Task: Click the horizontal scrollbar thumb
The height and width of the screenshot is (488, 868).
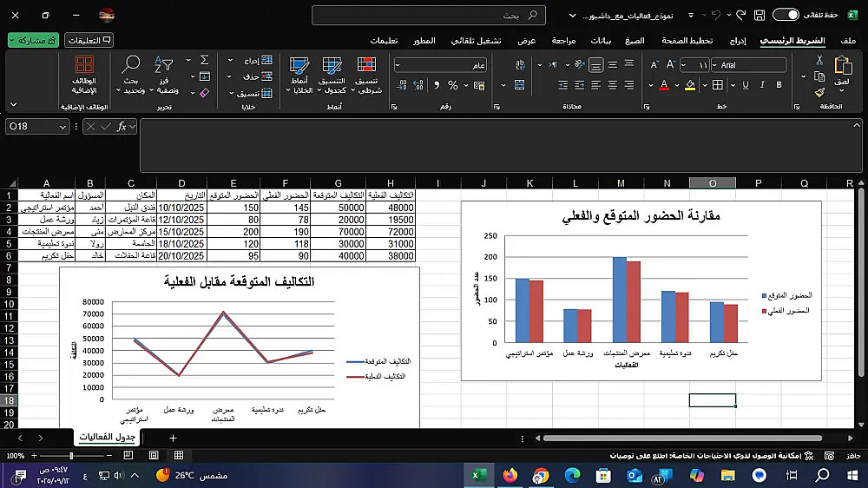Action: 682,439
